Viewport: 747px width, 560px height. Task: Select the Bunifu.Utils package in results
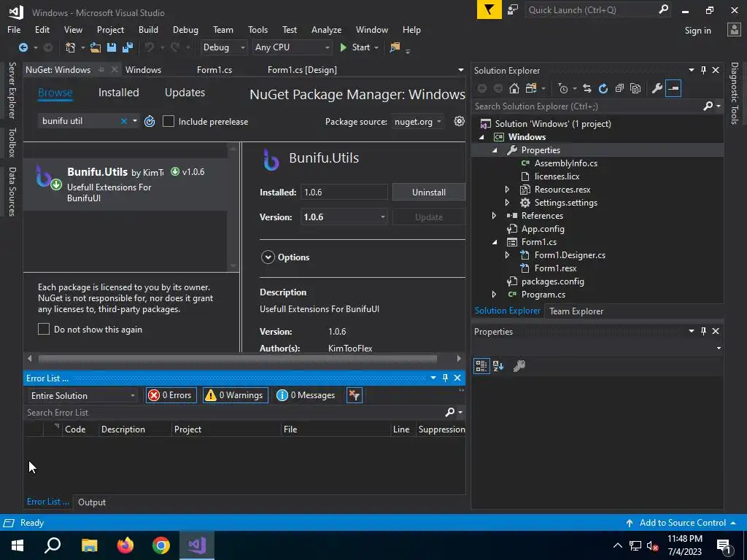[x=125, y=184]
